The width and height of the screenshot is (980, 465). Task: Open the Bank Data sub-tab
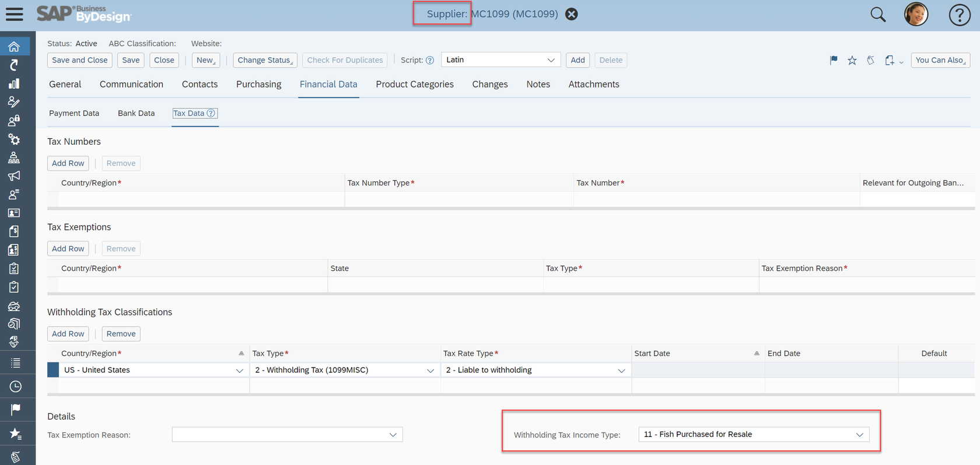(x=136, y=113)
